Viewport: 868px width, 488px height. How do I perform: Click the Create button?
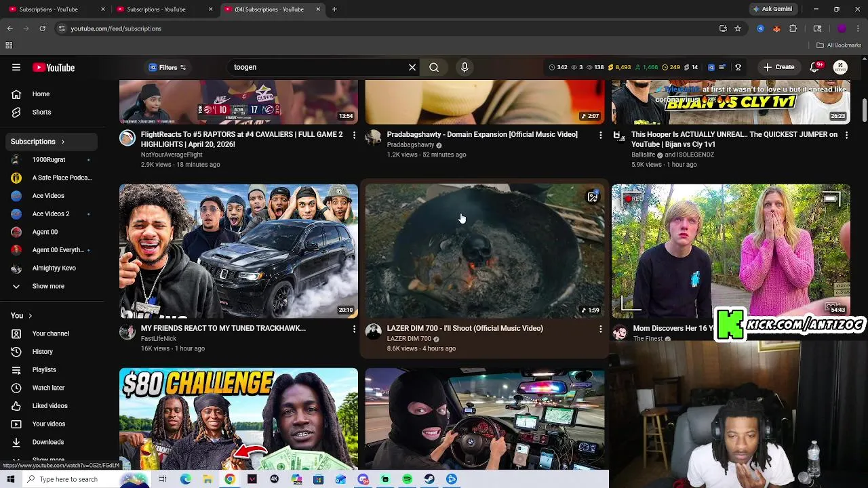[778, 67]
